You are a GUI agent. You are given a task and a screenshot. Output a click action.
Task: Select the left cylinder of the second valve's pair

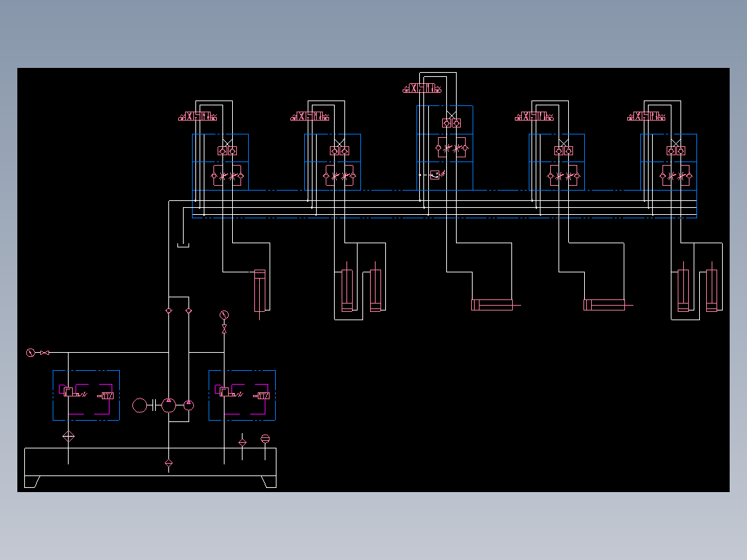(x=346, y=287)
